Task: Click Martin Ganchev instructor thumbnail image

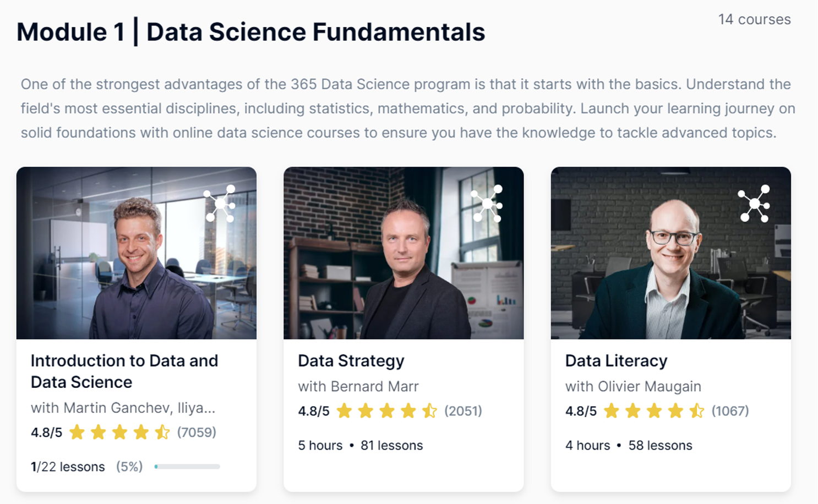Action: coord(137,253)
